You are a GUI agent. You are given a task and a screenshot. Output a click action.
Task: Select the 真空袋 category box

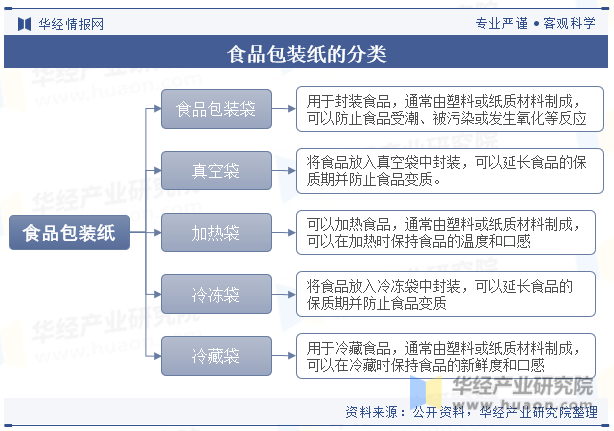click(x=216, y=171)
